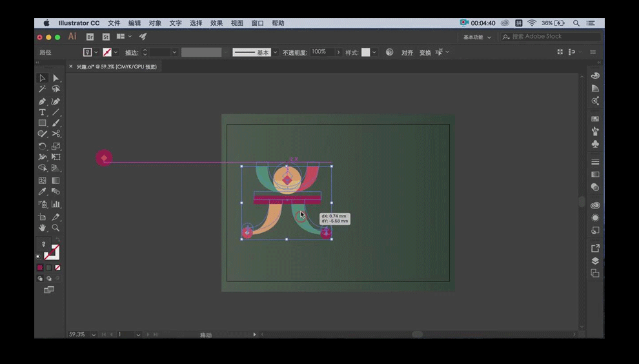Viewport: 639px width, 364px height.
Task: Toggle screen mode button at toolbox bottom
Action: (x=49, y=290)
